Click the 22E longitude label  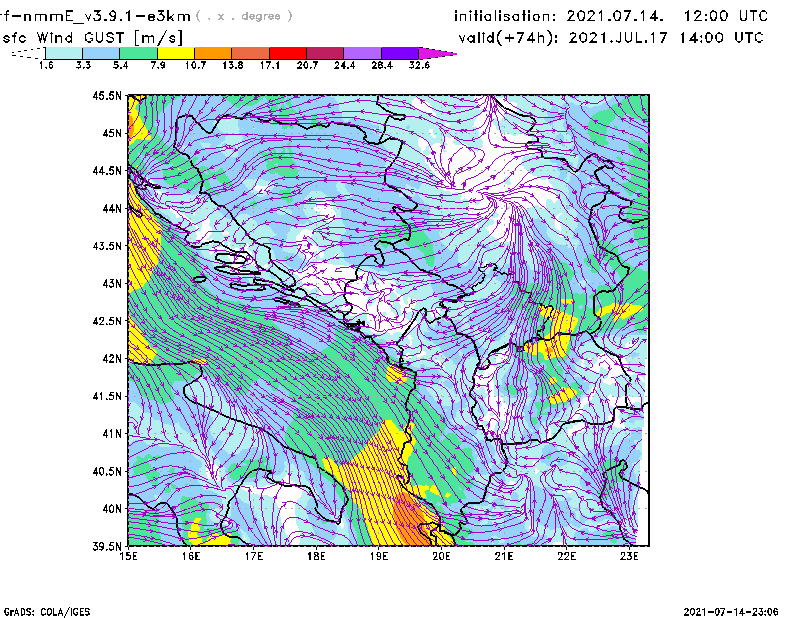(x=566, y=556)
